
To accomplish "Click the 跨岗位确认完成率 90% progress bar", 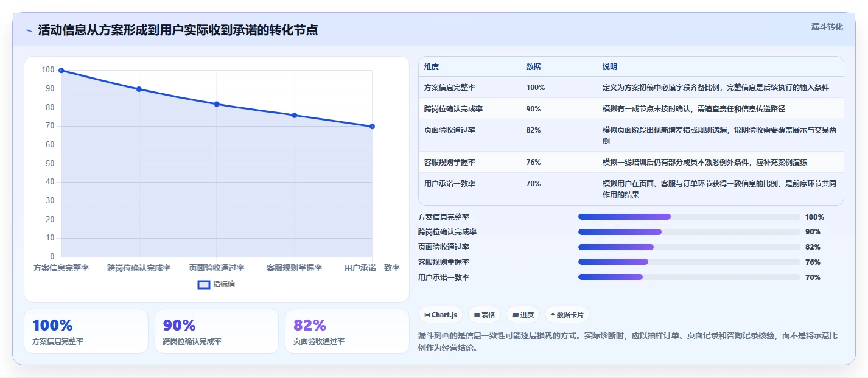I will [x=689, y=232].
